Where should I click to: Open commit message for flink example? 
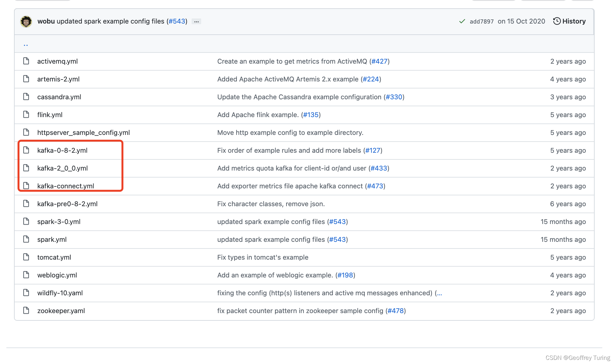pos(258,115)
